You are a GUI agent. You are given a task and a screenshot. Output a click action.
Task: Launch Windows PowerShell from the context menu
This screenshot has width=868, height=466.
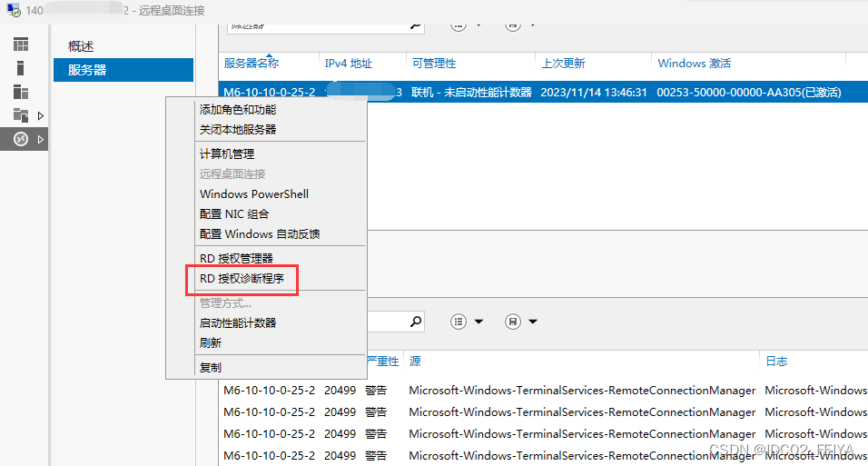[x=254, y=193]
